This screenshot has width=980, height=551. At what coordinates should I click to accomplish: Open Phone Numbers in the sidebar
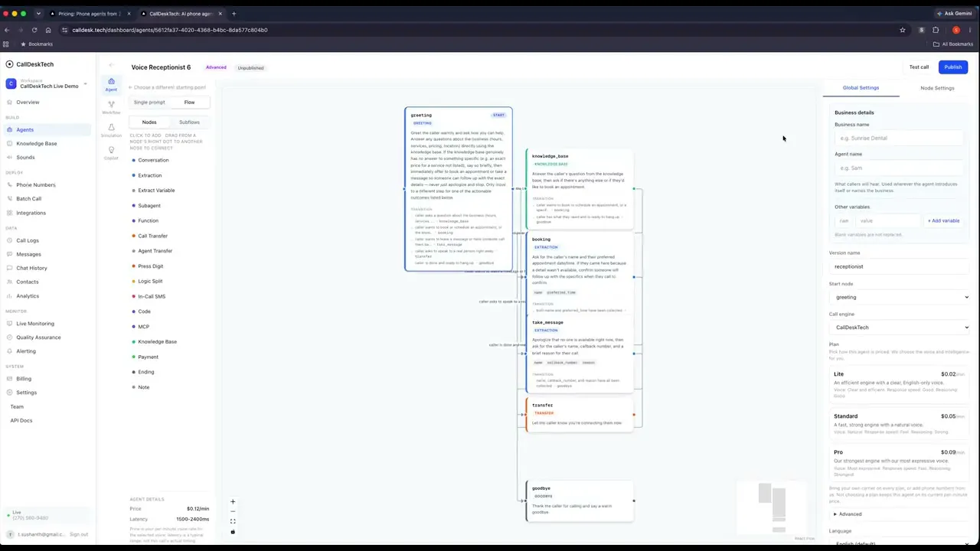pyautogui.click(x=35, y=184)
